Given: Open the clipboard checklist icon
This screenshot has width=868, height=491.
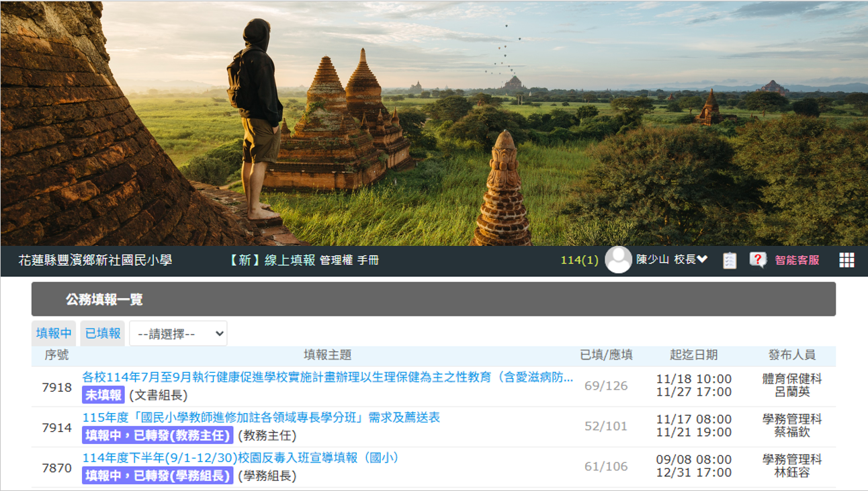Looking at the screenshot, I should pos(730,261).
